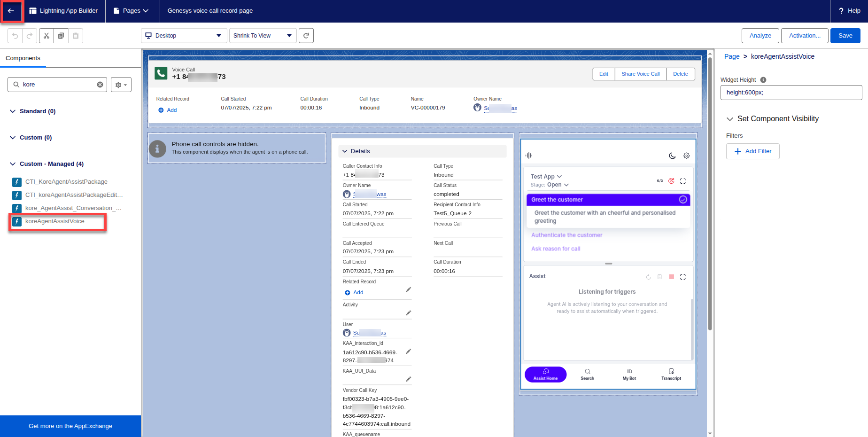
Task: Go back using the arrow button
Action: pos(11,11)
